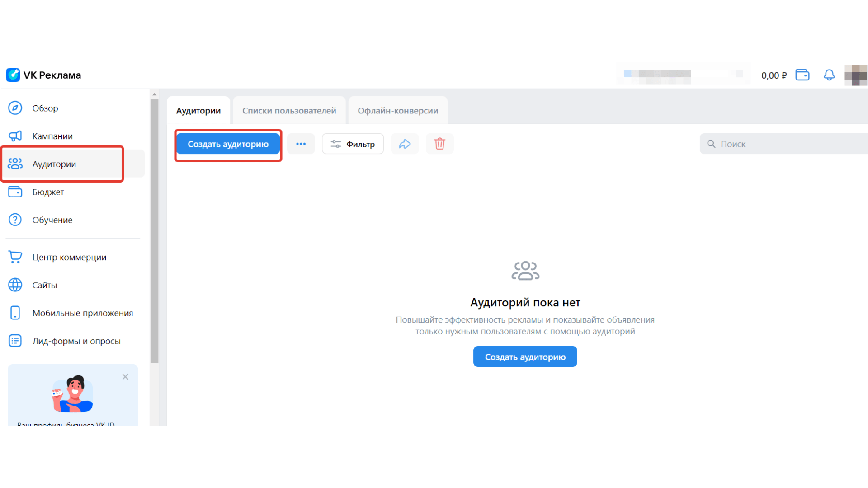Click the VK Реклама logo icon

click(x=13, y=75)
